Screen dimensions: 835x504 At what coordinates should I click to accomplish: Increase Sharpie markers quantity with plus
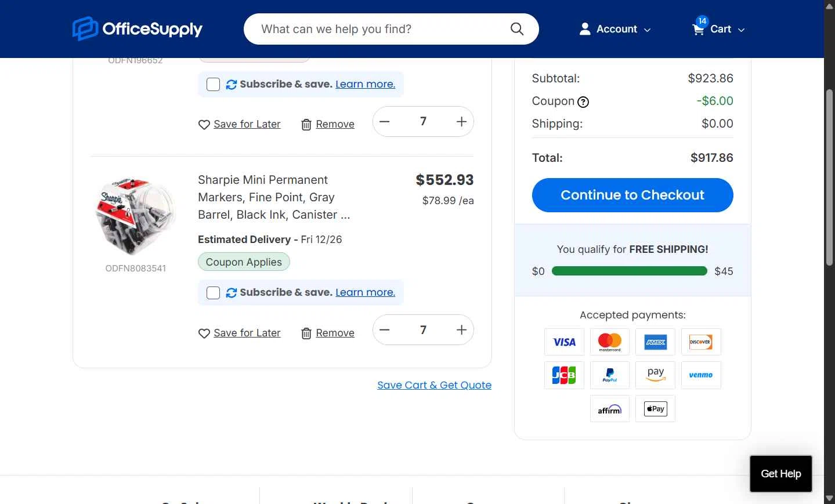tap(461, 330)
